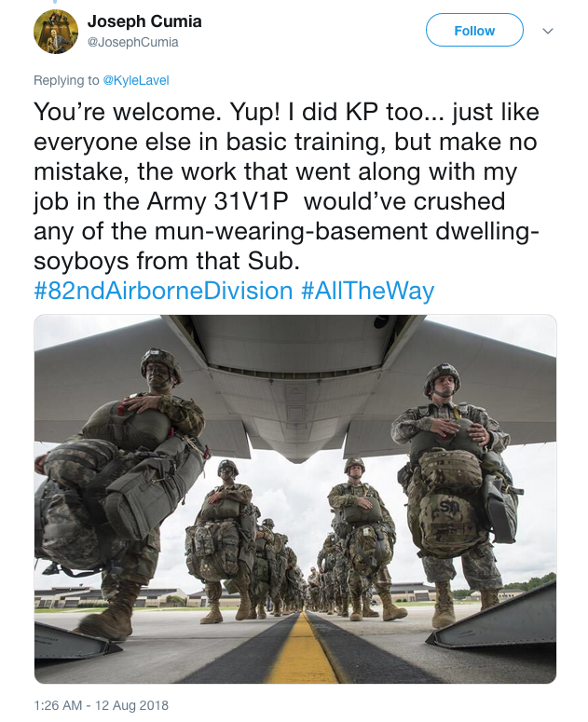Open the @KyleLavel mention link
588x722 pixels.
pos(137,80)
